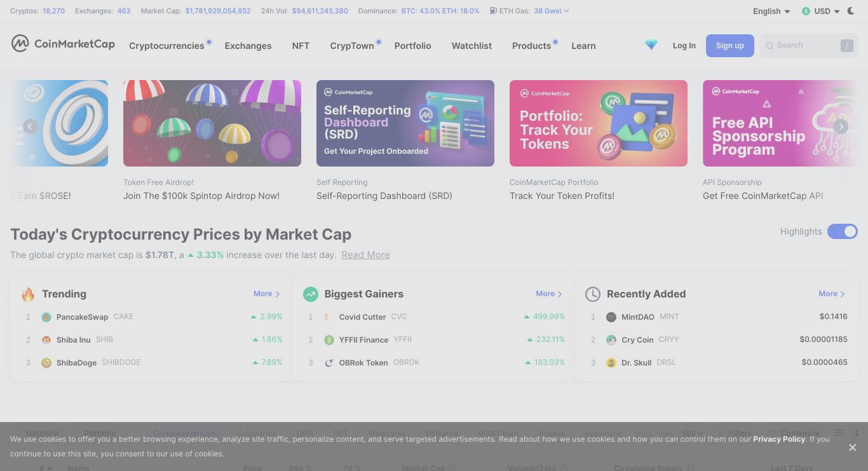Click the Market Cap value link
868x471 pixels.
(218, 11)
